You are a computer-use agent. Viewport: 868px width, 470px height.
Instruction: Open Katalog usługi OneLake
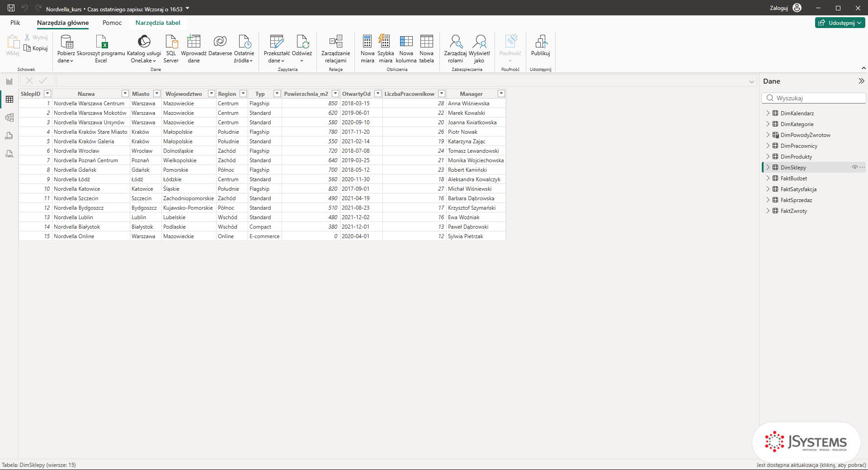[144, 49]
